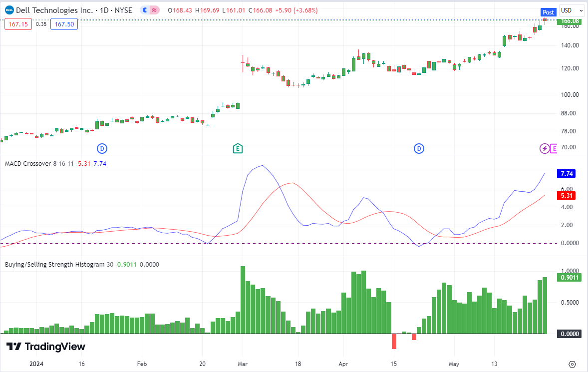This screenshot has width=588, height=372.
Task: Click the red 5.31 signal axis label
Action: (566, 195)
